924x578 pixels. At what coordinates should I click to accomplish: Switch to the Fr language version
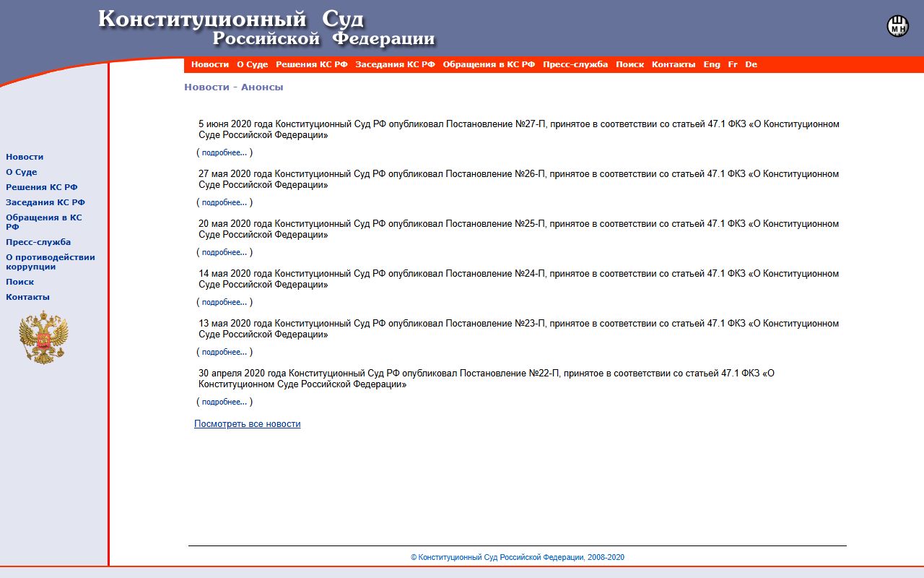(x=733, y=64)
